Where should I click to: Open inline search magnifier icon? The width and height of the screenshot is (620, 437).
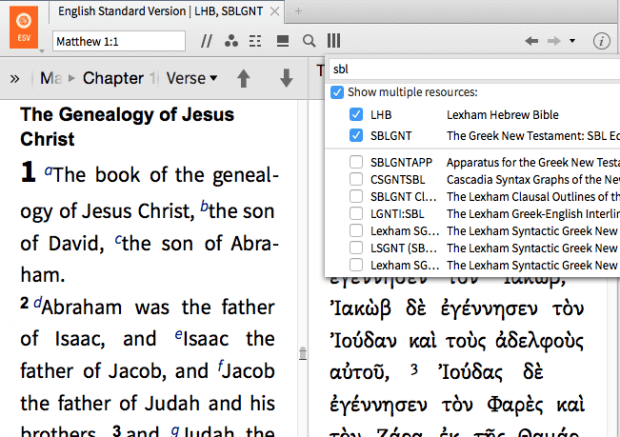[309, 41]
